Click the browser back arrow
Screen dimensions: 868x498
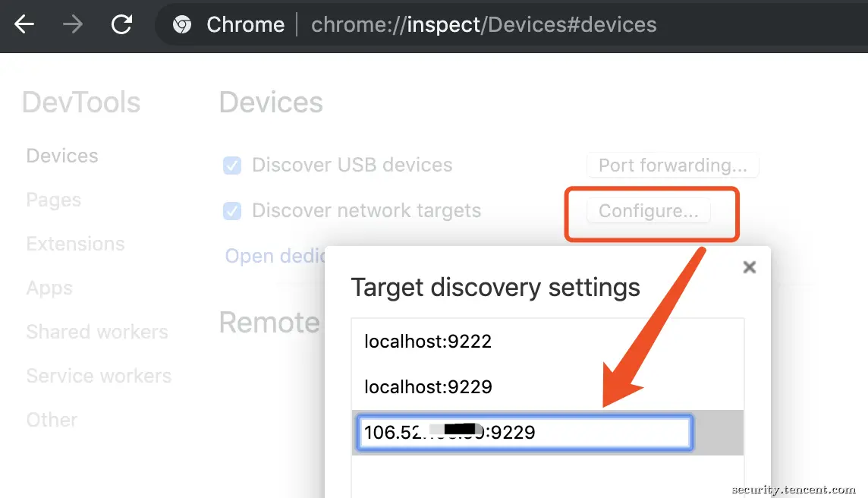point(24,24)
